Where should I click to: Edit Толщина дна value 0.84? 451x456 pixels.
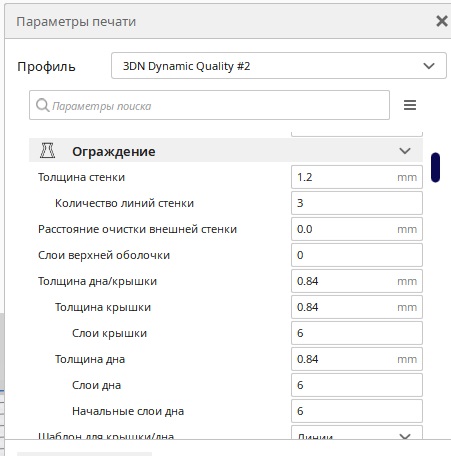(357, 359)
